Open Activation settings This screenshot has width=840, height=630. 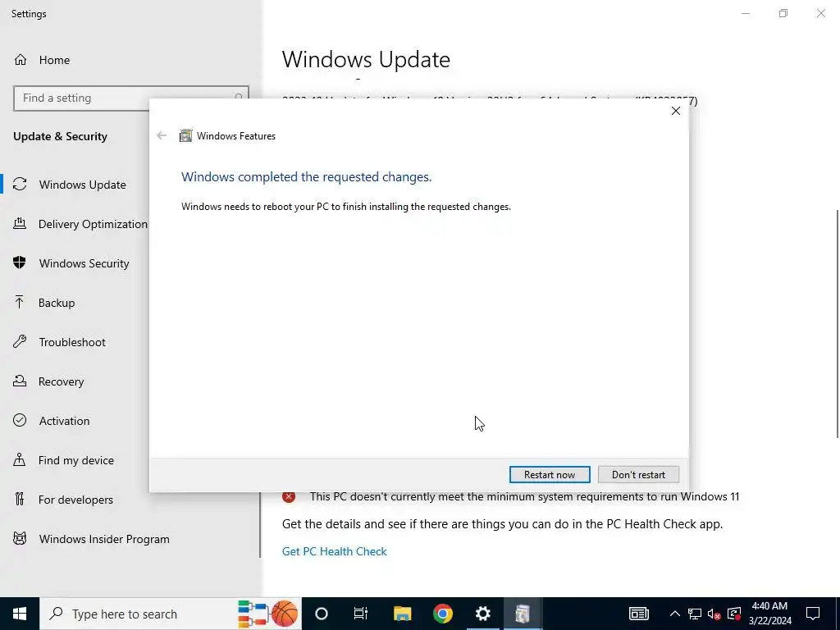(x=64, y=421)
